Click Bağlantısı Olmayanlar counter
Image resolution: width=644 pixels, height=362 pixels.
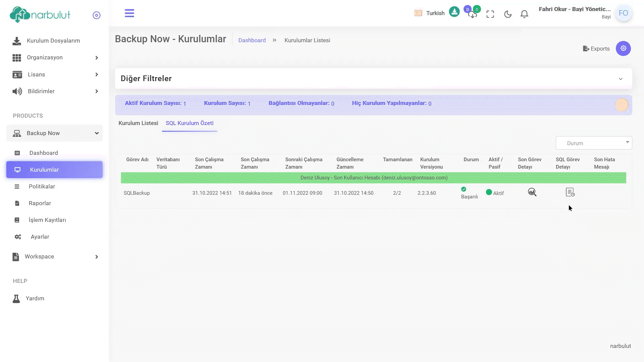click(301, 103)
